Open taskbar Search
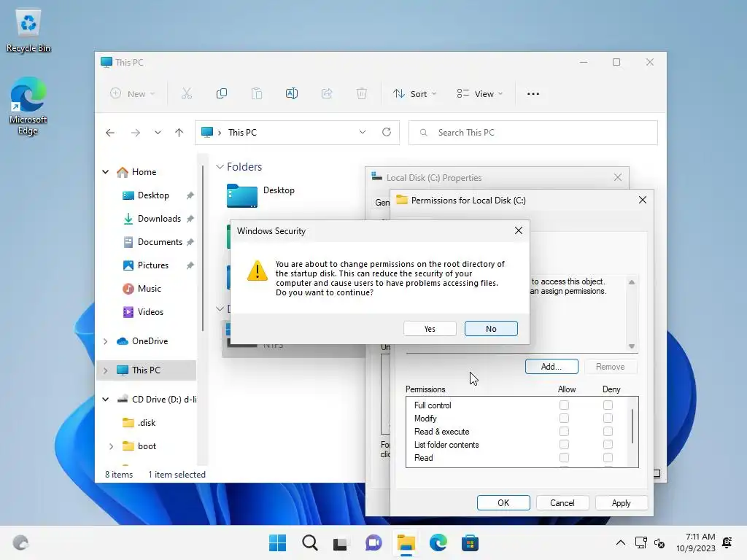 coord(309,542)
